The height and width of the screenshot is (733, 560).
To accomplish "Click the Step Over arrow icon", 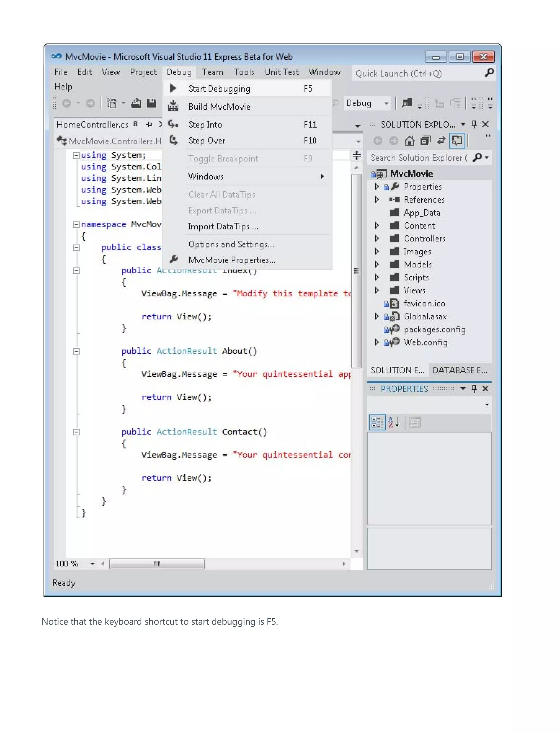I will pyautogui.click(x=173, y=140).
